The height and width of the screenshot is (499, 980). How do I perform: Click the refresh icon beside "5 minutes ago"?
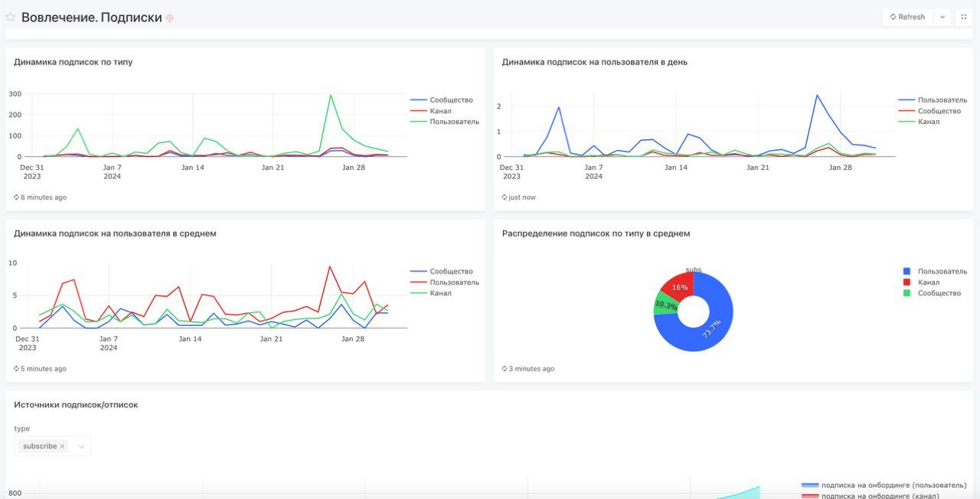point(17,369)
